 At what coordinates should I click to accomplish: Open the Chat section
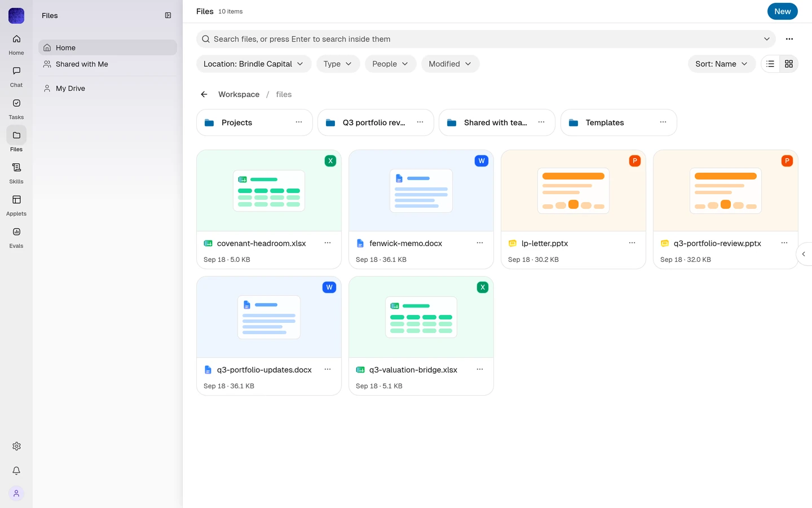pos(16,77)
